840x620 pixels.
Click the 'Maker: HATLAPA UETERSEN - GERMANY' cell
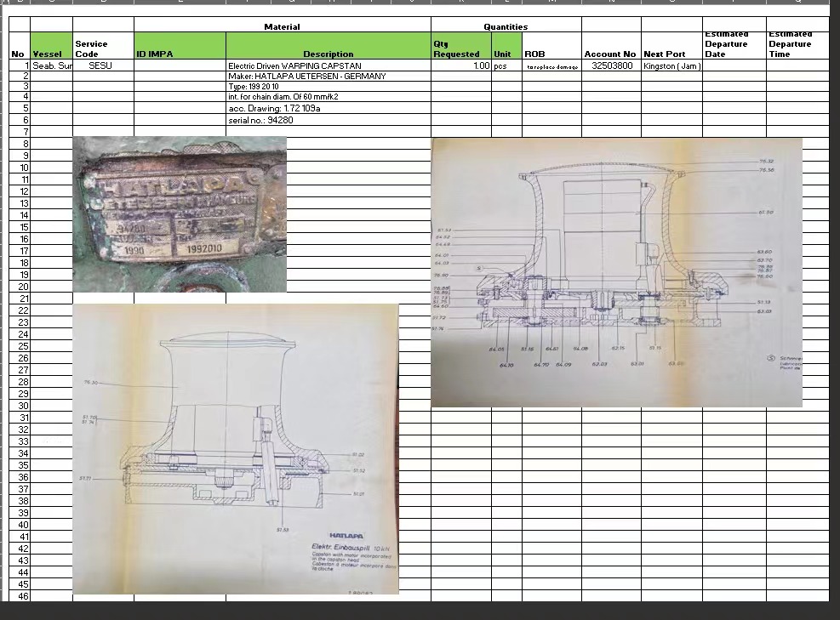(328, 77)
